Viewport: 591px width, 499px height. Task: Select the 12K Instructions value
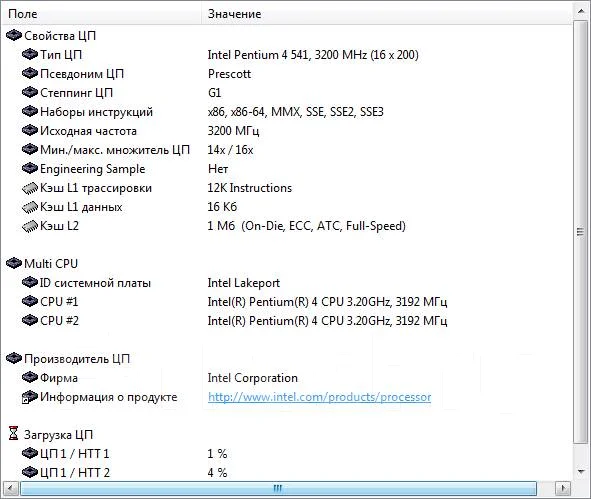(250, 188)
